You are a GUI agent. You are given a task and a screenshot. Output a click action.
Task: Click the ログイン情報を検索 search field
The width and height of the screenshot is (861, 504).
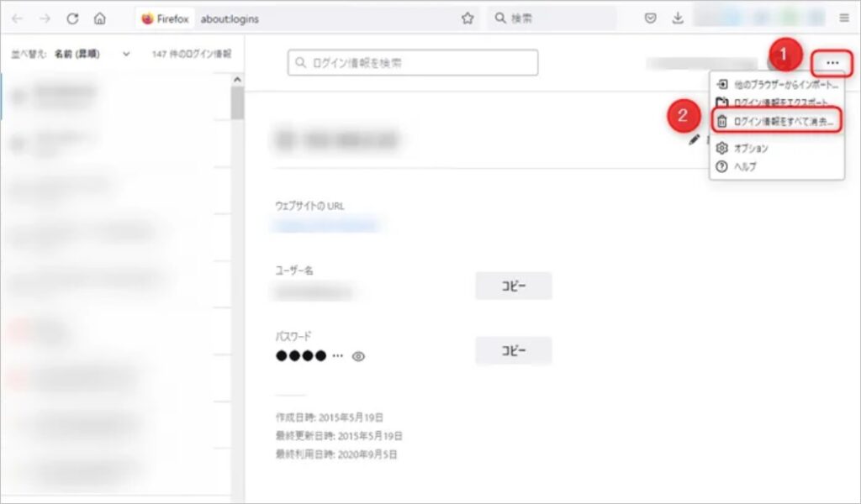pos(412,61)
